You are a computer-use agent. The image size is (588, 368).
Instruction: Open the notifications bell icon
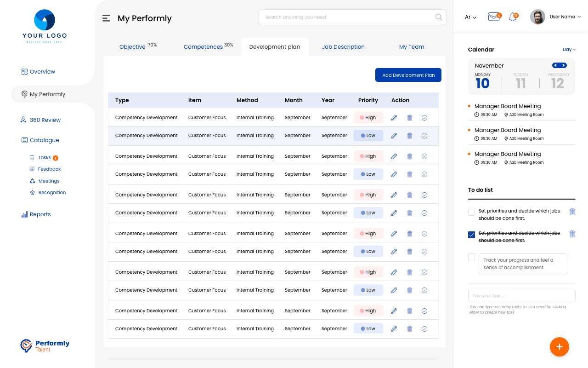point(513,17)
